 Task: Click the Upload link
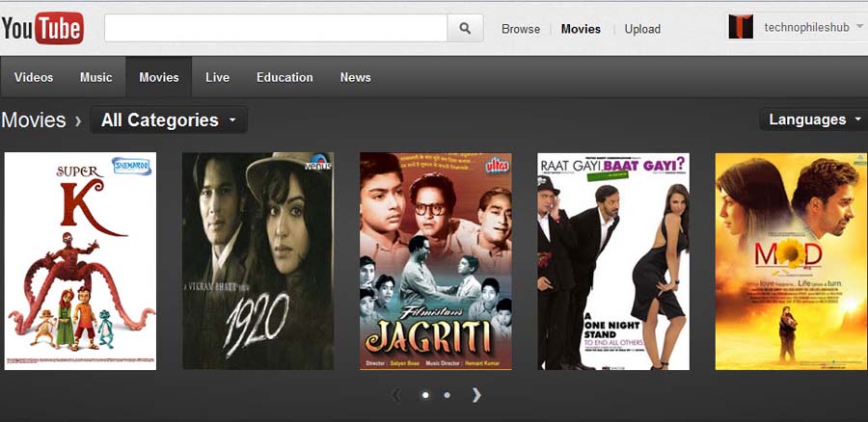click(x=642, y=29)
